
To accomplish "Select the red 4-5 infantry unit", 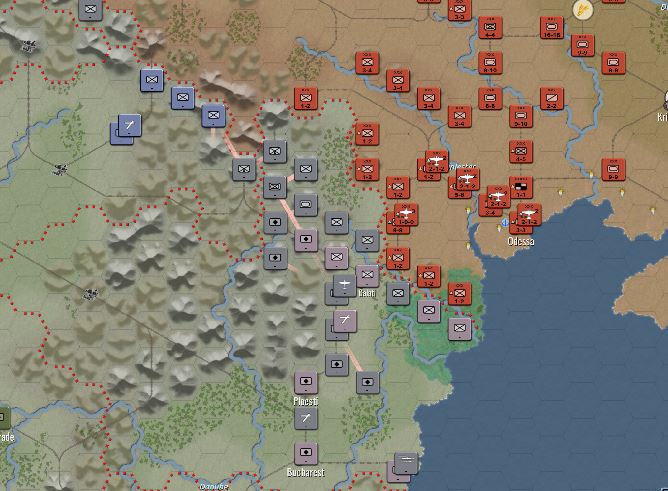I will [521, 152].
